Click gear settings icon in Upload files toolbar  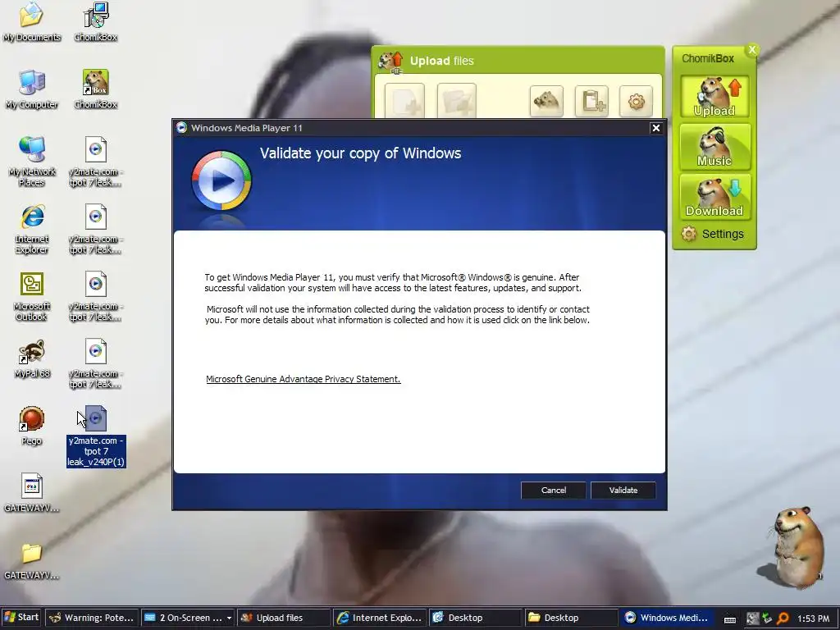coord(636,101)
